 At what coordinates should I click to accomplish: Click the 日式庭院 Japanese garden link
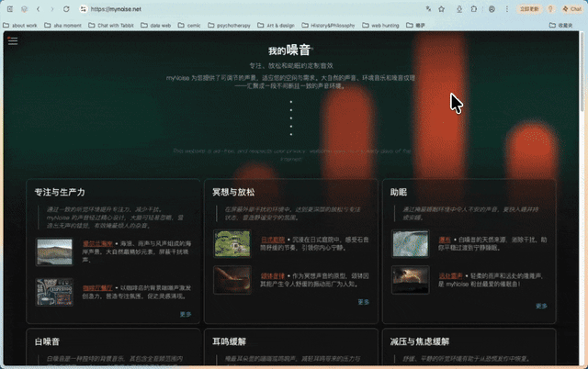[x=273, y=240]
